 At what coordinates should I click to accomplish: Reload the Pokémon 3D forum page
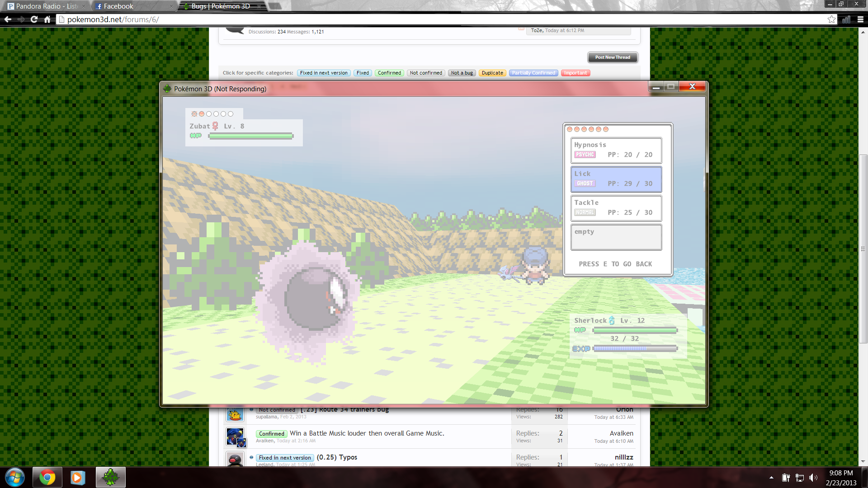[x=34, y=19]
